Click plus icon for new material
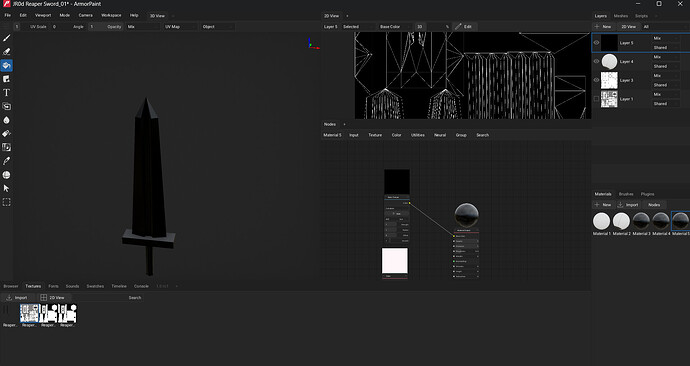The image size is (690, 366). (x=597, y=205)
